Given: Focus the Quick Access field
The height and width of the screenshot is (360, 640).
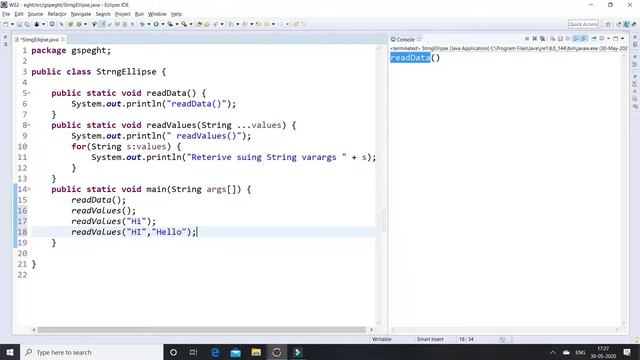Looking at the screenshot, I should coord(583,24).
